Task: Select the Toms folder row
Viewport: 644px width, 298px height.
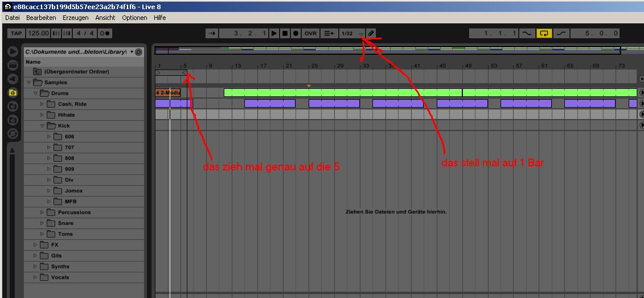Action: point(84,234)
